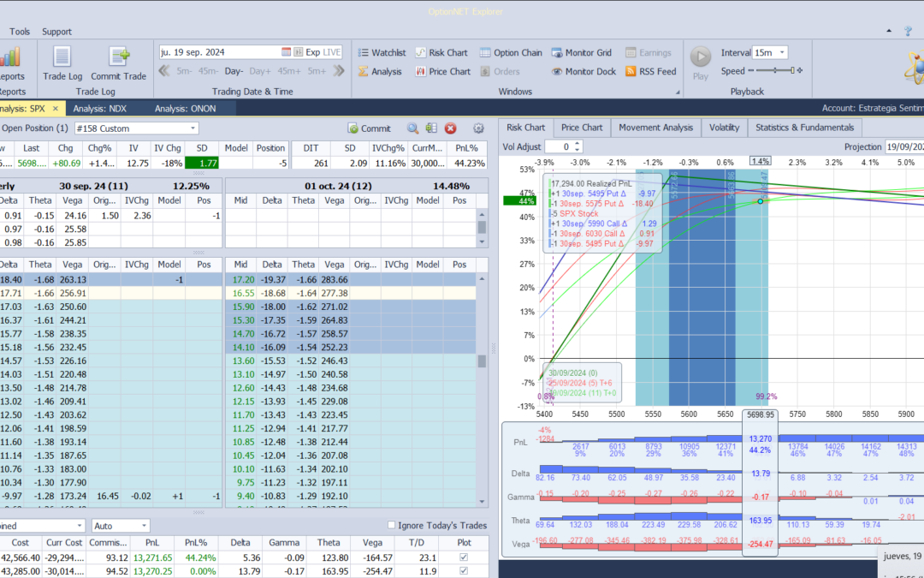Jump backward with the double left chevron
This screenshot has width=924, height=578.
tap(164, 71)
